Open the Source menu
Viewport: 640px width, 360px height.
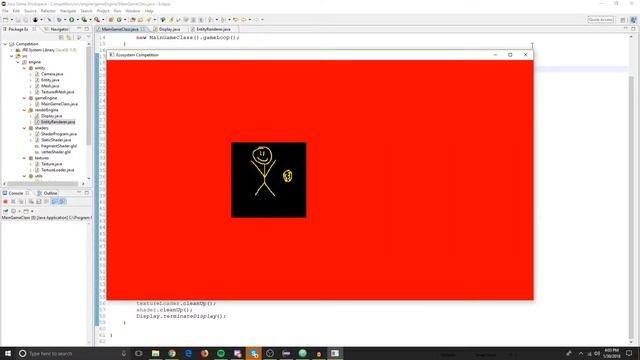click(30, 11)
